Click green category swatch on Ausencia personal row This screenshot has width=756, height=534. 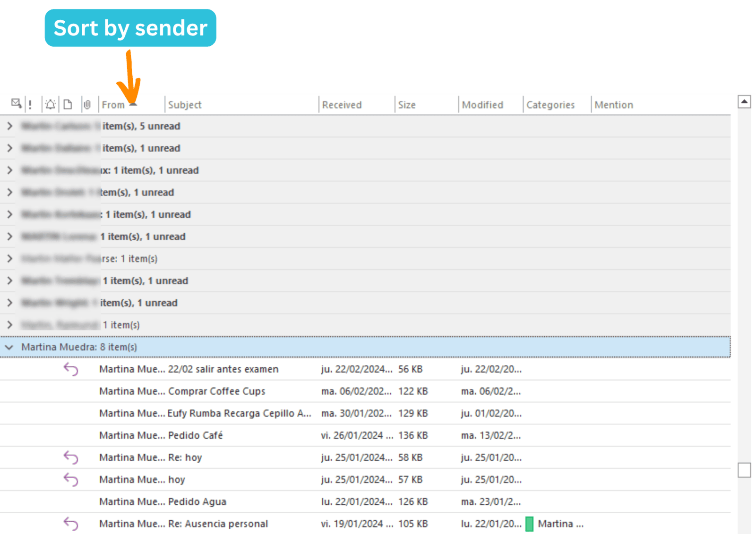pyautogui.click(x=529, y=524)
